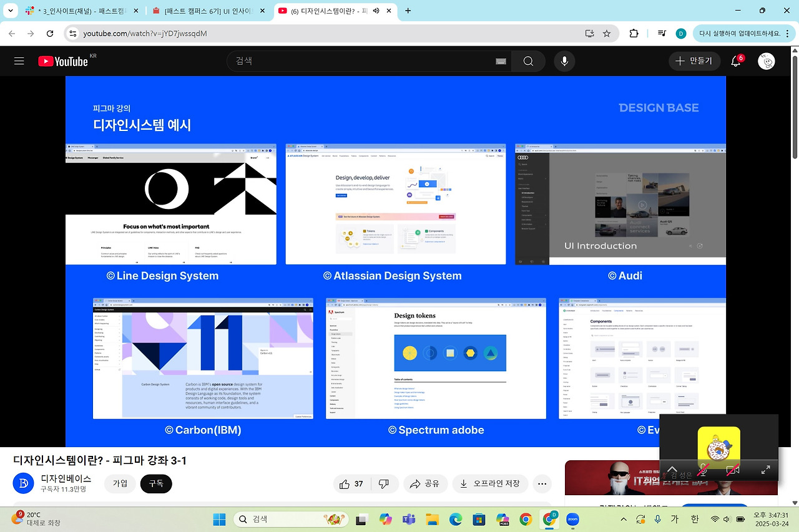This screenshot has height=532, width=799.
Task: Bookmark this page with the star
Action: [607, 33]
